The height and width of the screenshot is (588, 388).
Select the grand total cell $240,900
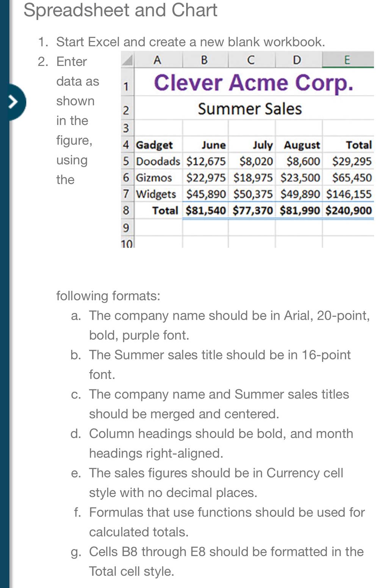tap(348, 210)
